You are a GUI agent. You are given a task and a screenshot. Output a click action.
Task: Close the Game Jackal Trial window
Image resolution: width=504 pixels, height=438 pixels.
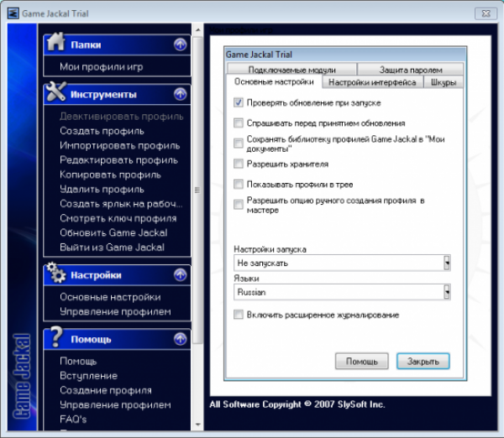click(486, 13)
